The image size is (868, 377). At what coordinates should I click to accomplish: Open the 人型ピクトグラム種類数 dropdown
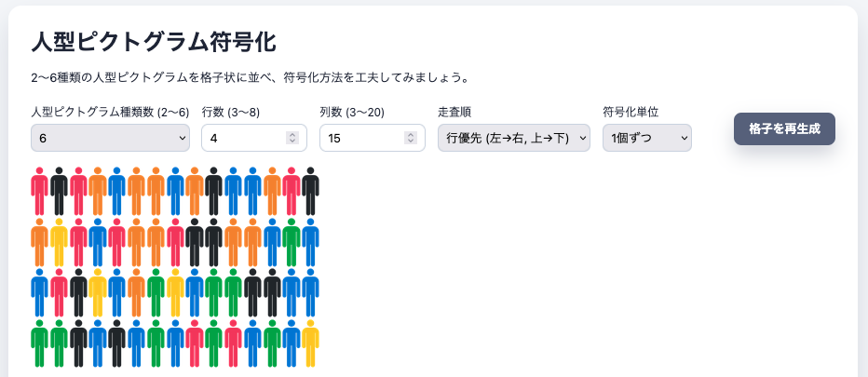pyautogui.click(x=110, y=138)
